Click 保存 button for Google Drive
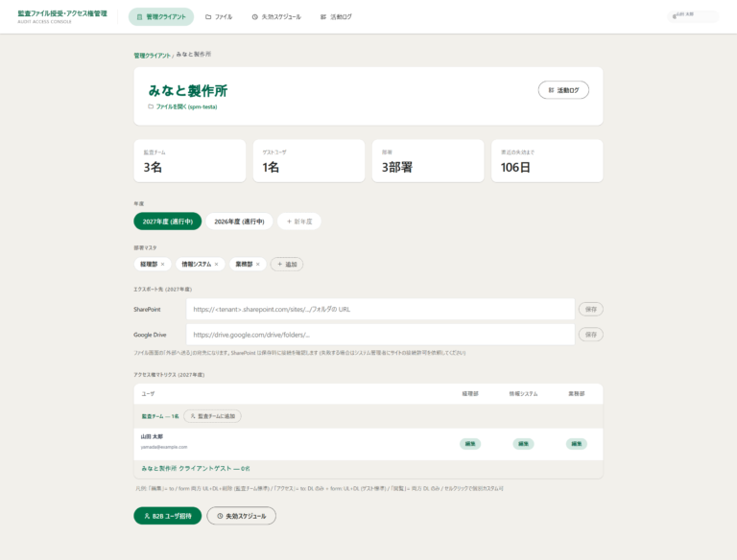This screenshot has height=560, width=737. (591, 335)
